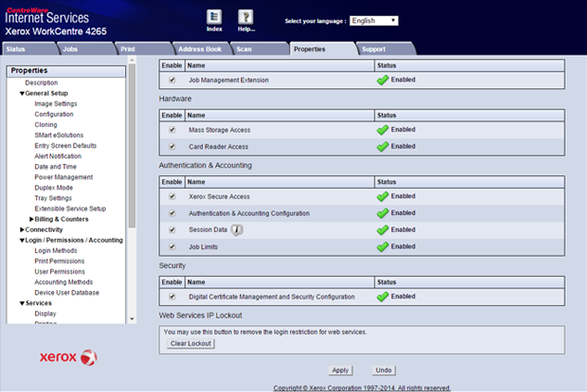
Task: Click green checkmark for Card Reader Access
Action: (x=382, y=146)
